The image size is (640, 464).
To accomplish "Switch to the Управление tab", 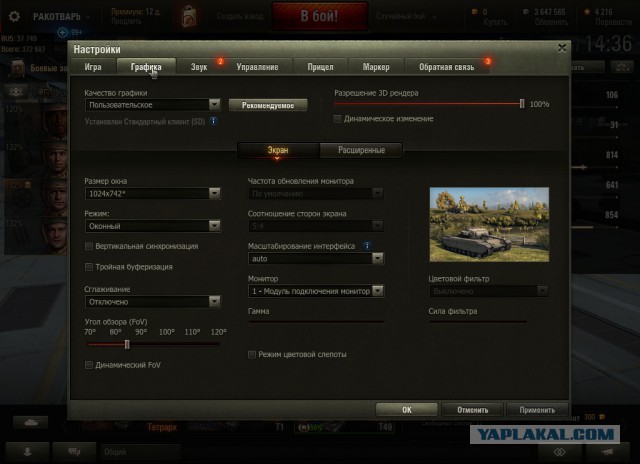I will [258, 67].
